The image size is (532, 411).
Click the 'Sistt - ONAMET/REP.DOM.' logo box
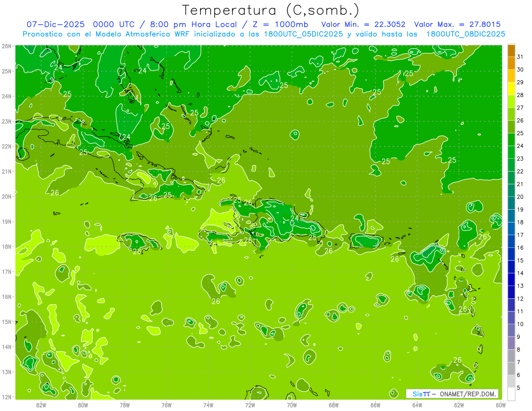pos(452,394)
